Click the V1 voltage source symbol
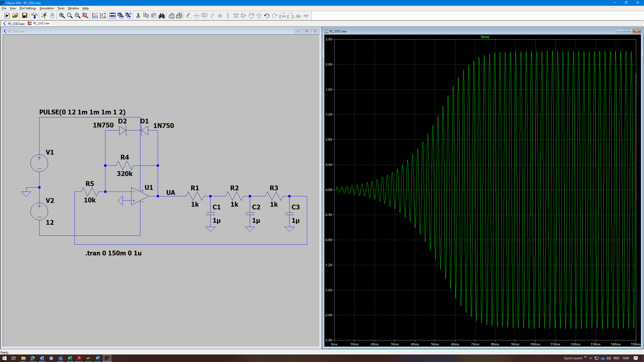This screenshot has height=362, width=644. tap(39, 163)
